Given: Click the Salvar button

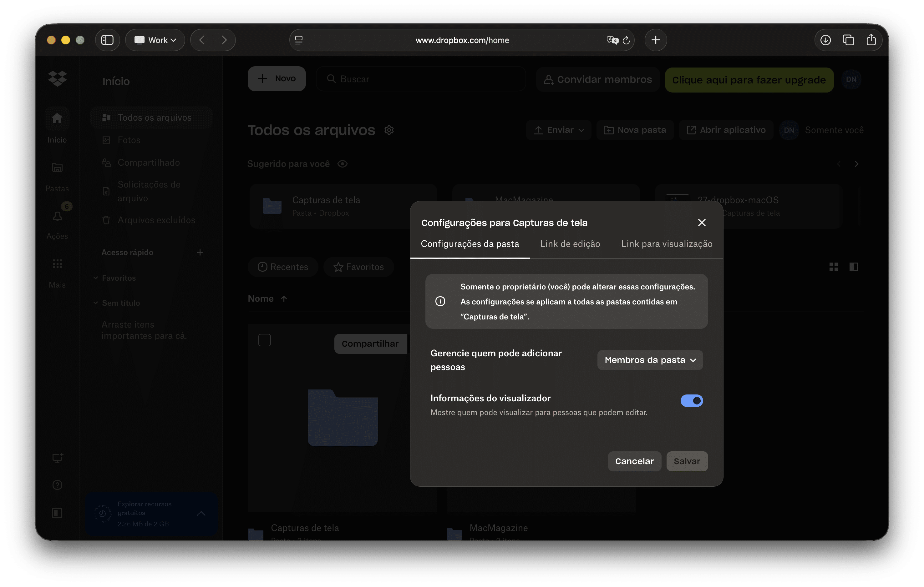Looking at the screenshot, I should (687, 461).
